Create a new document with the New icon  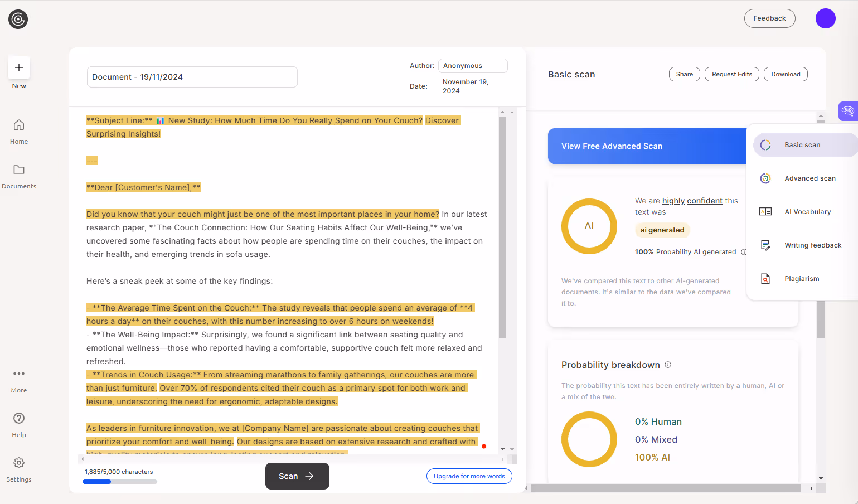pos(18,67)
